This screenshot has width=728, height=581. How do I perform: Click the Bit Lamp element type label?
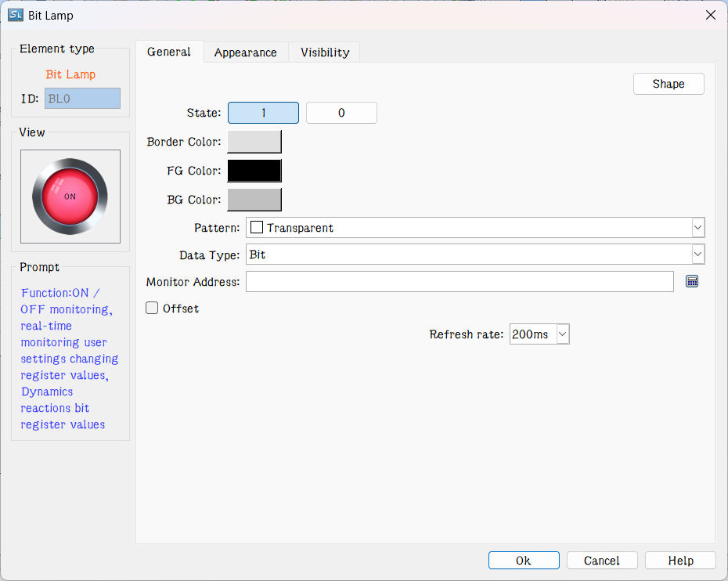(70, 75)
